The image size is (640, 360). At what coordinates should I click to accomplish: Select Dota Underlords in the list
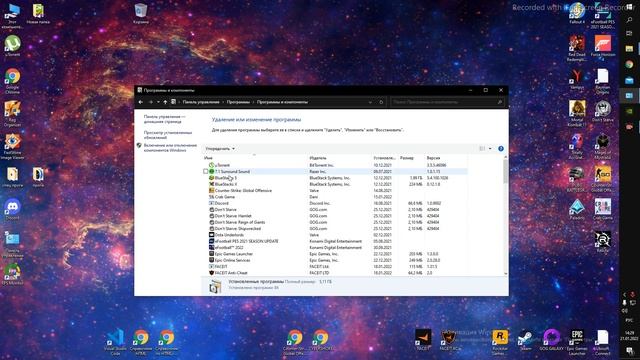click(335, 235)
